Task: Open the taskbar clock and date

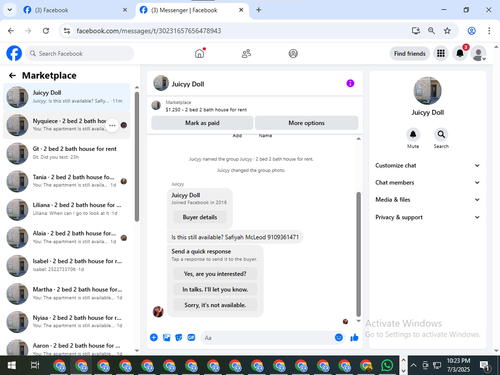Action: pyautogui.click(x=458, y=365)
